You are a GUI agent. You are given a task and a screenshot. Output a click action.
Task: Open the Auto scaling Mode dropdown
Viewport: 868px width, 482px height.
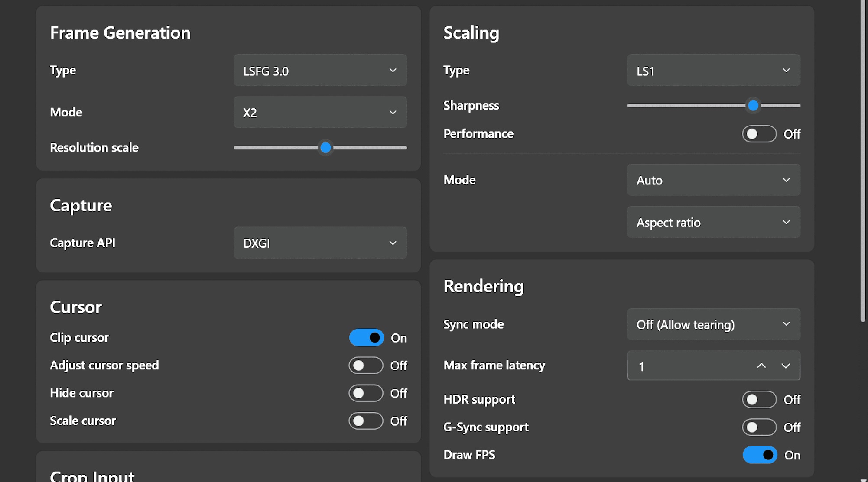click(x=713, y=180)
